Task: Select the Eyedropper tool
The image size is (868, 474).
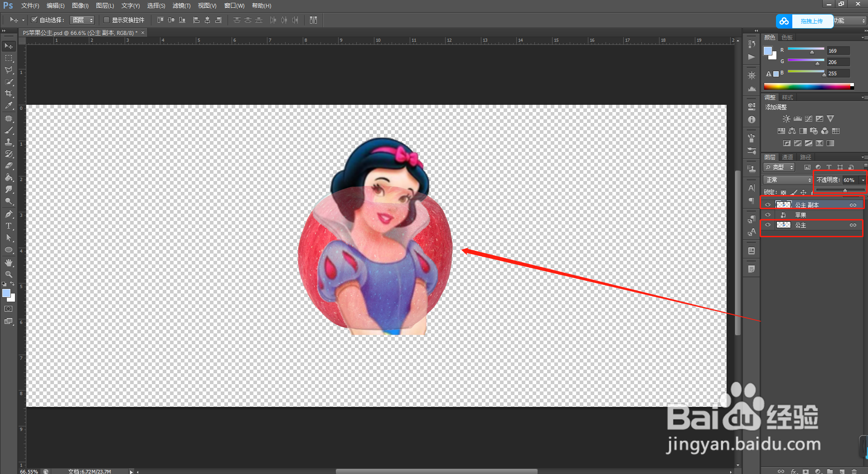Action: [x=9, y=105]
